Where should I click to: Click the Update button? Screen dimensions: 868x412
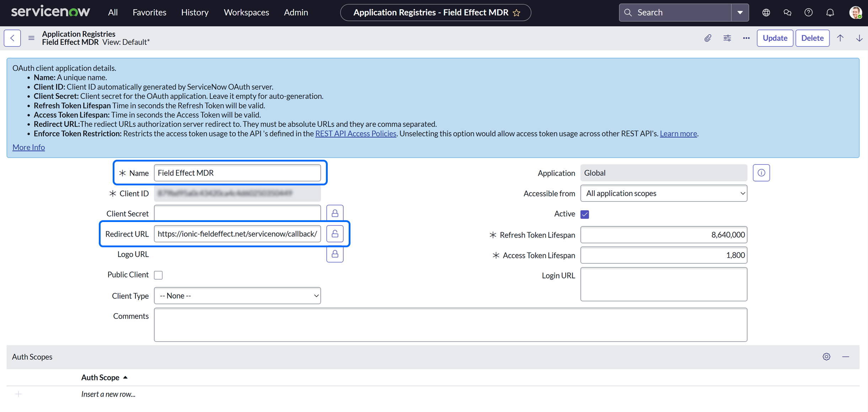775,38
